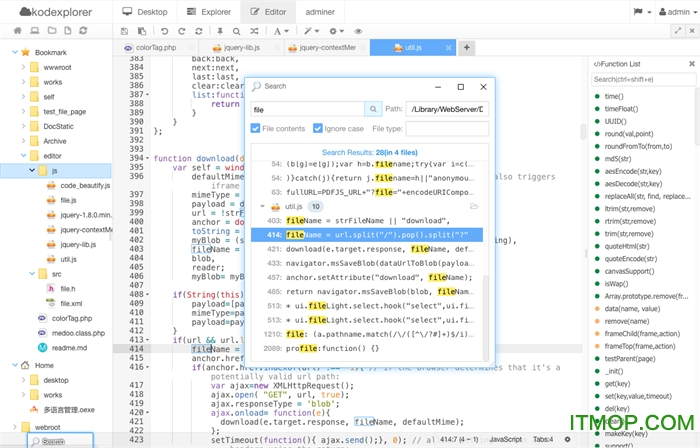Open the adminer tab
The height and width of the screenshot is (448, 700).
[320, 12]
